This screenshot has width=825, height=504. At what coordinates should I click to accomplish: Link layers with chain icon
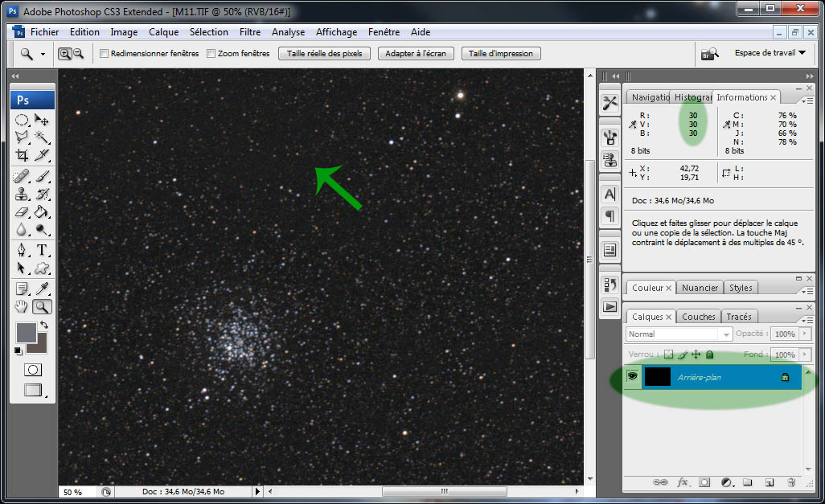660,482
